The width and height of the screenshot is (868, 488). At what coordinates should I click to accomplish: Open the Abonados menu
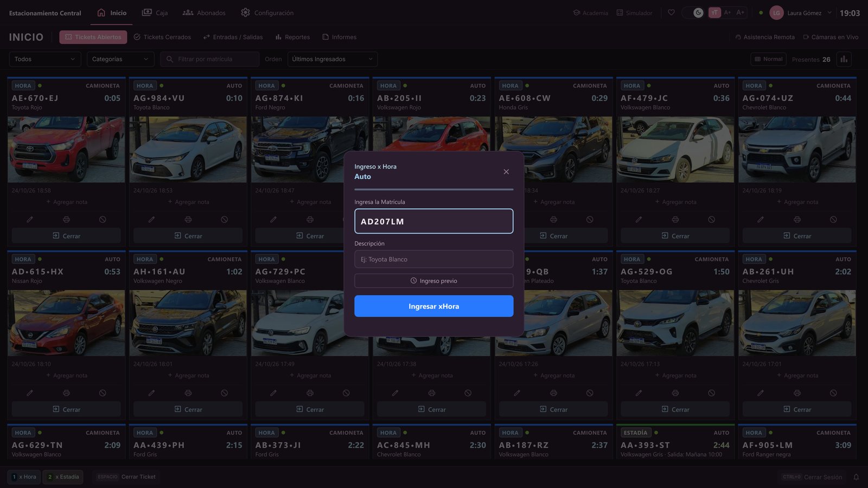(204, 13)
